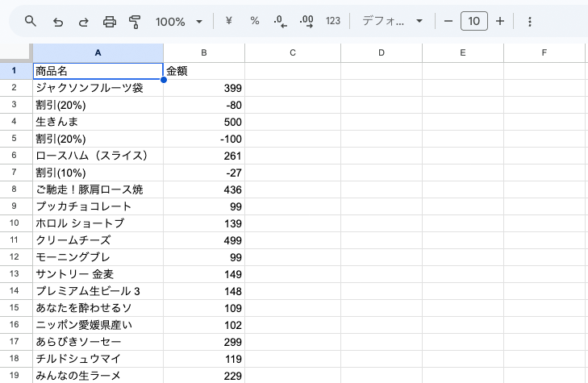The image size is (588, 383).
Task: Click cell ニッポン愛媛県産い
Action: (98, 325)
